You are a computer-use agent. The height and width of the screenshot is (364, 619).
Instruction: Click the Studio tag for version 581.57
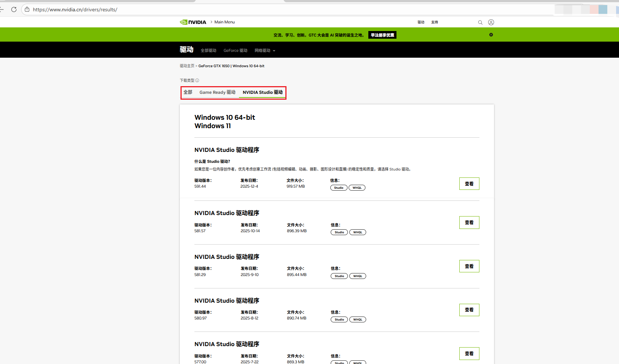pyautogui.click(x=339, y=232)
